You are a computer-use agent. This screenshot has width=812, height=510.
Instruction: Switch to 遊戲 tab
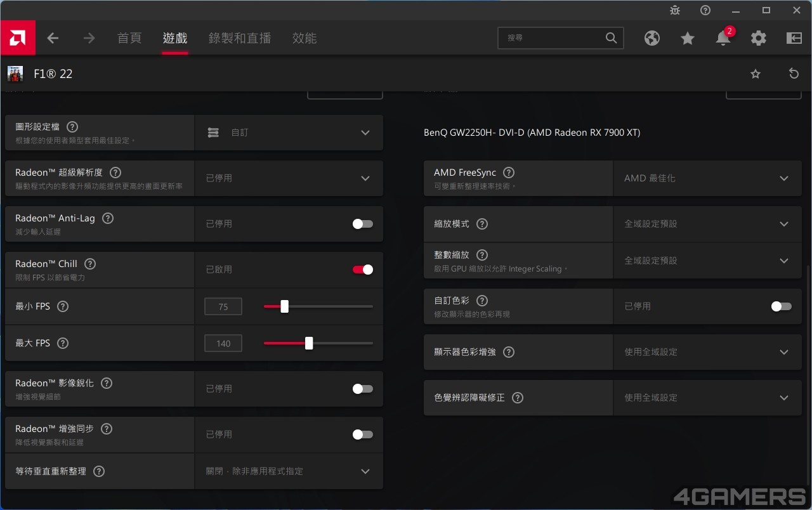point(175,38)
